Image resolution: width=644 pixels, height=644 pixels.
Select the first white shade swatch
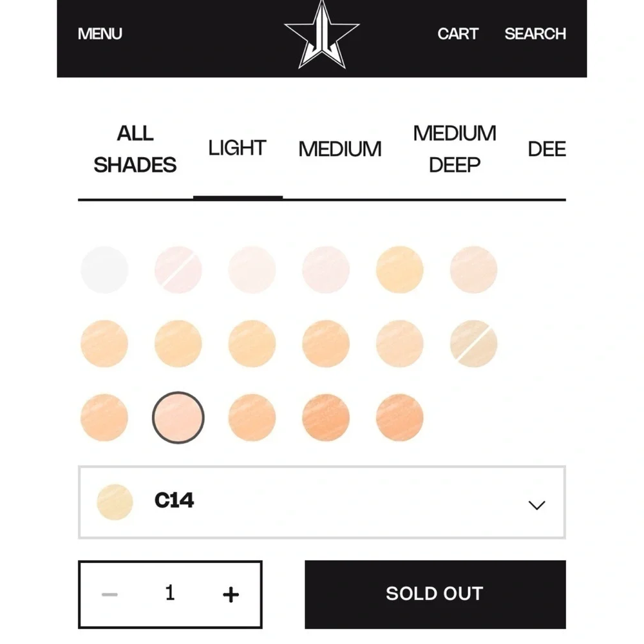104,270
